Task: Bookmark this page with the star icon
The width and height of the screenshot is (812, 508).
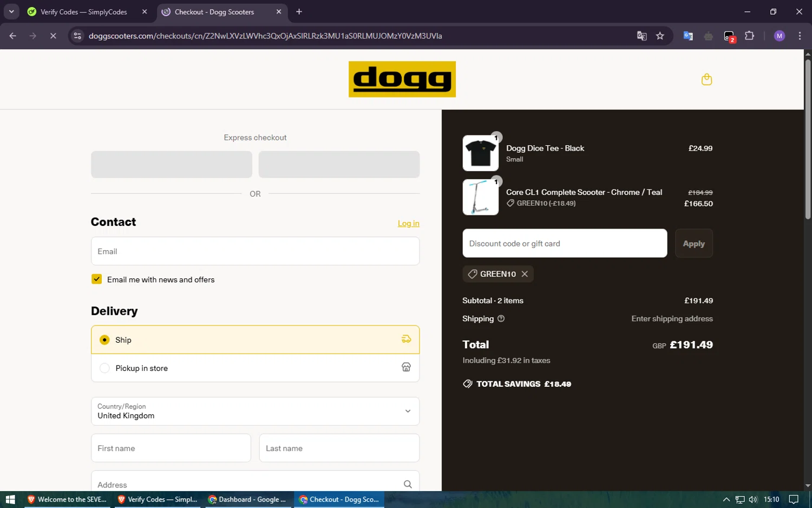Action: pyautogui.click(x=660, y=36)
